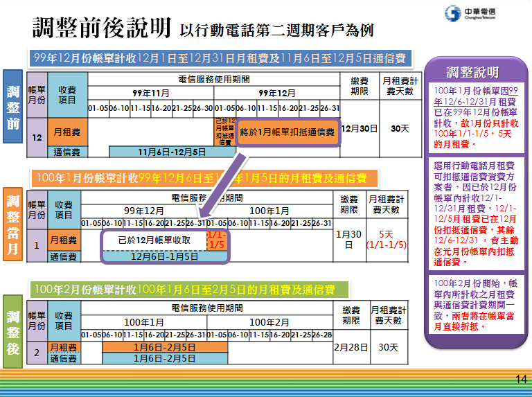
Task: Click the red 5天 (1/1-1/5) cell
Action: click(387, 240)
